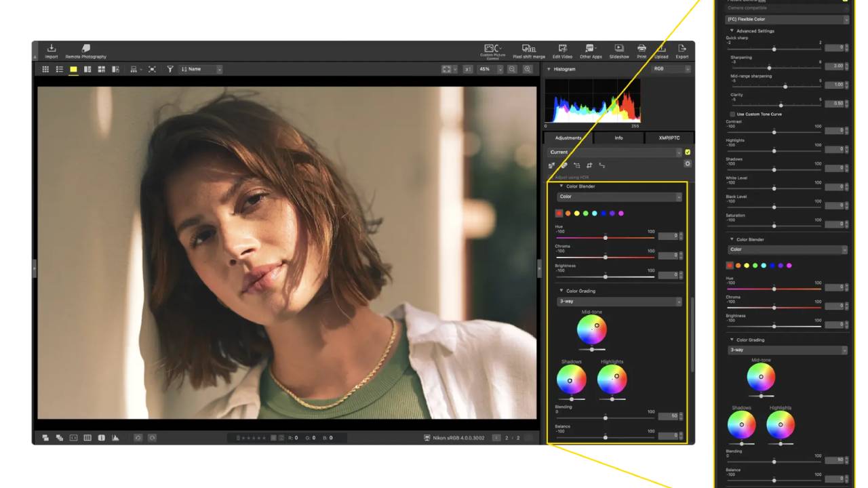
Task: Switch to the XMP/IPTC tab
Action: point(669,138)
